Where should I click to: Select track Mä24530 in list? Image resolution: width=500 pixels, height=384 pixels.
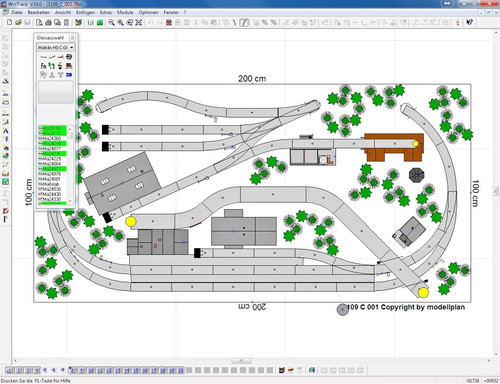(x=52, y=189)
